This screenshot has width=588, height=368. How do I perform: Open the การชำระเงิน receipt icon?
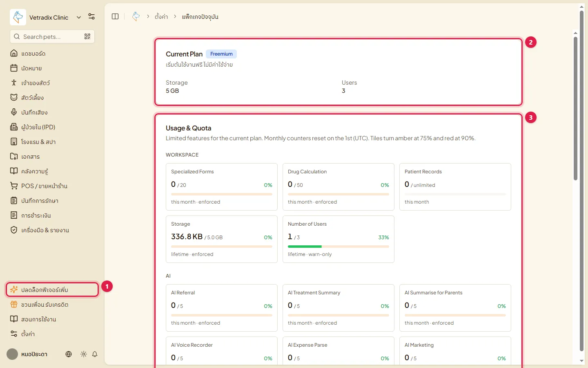14,215
